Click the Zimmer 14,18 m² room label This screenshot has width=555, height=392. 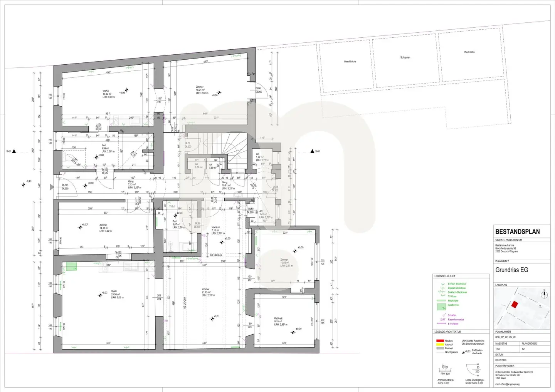(x=106, y=228)
